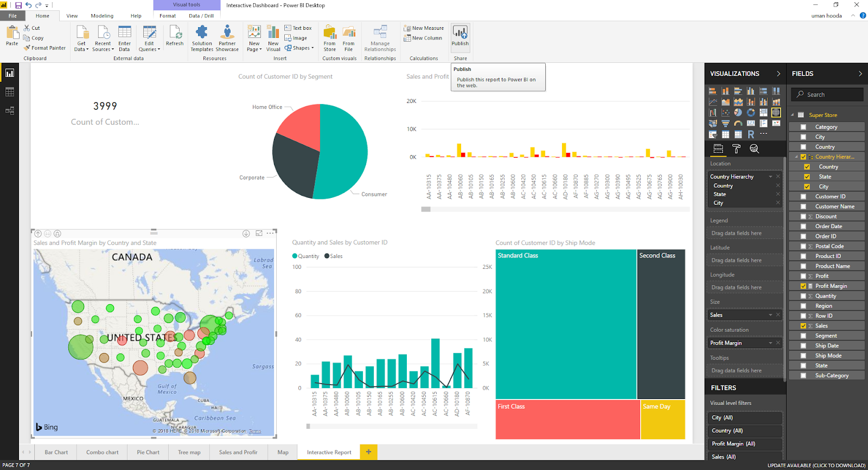This screenshot has width=868, height=470.
Task: Open the Shapes dropdown
Action: pos(299,48)
